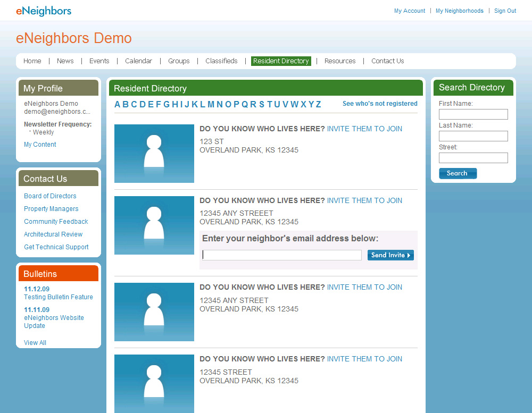
Task: Click View All bulletins
Action: [x=35, y=343]
